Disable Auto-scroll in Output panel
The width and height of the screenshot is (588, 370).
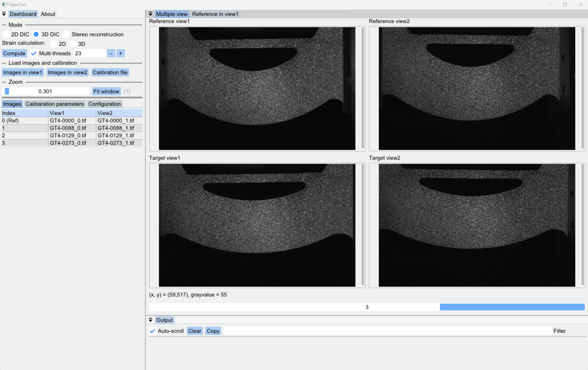click(x=152, y=331)
